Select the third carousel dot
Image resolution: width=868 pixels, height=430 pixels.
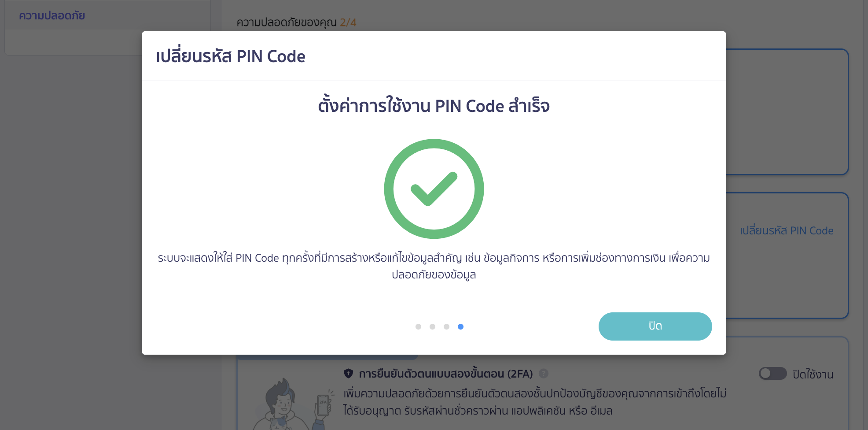pos(447,326)
